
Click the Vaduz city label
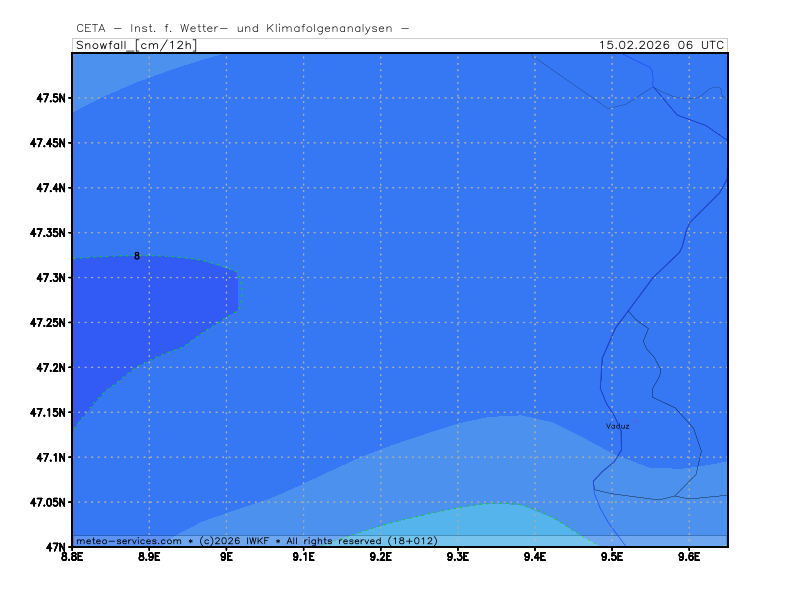(618, 426)
